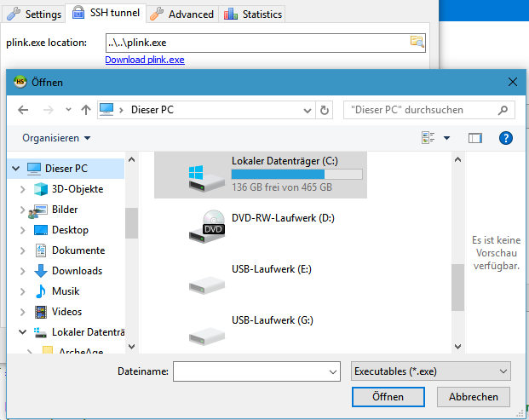Open recent locations dropdown arrow

68,110
